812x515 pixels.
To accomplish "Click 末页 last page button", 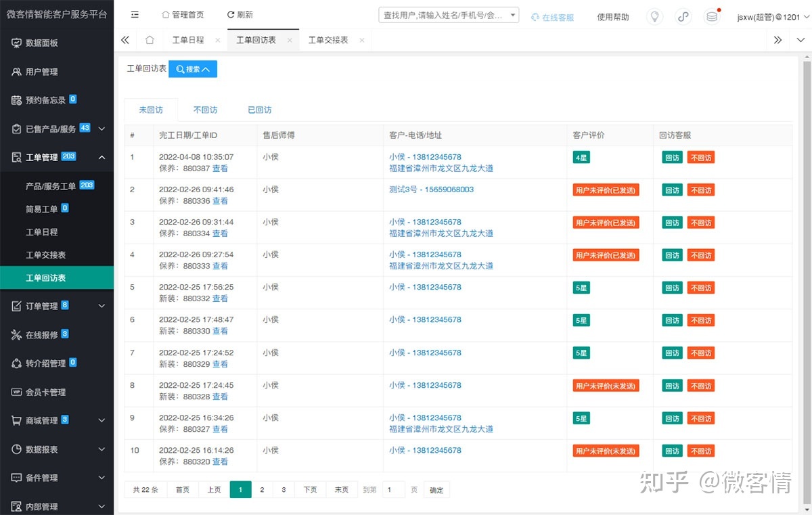I will pos(342,490).
